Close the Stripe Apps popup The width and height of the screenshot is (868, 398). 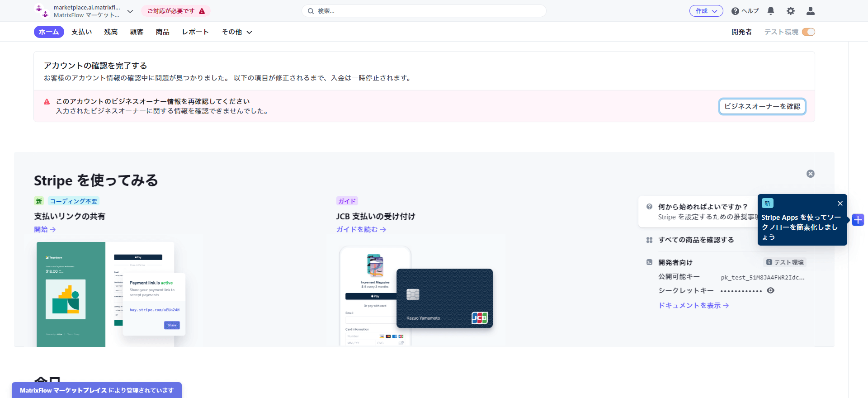click(x=840, y=204)
